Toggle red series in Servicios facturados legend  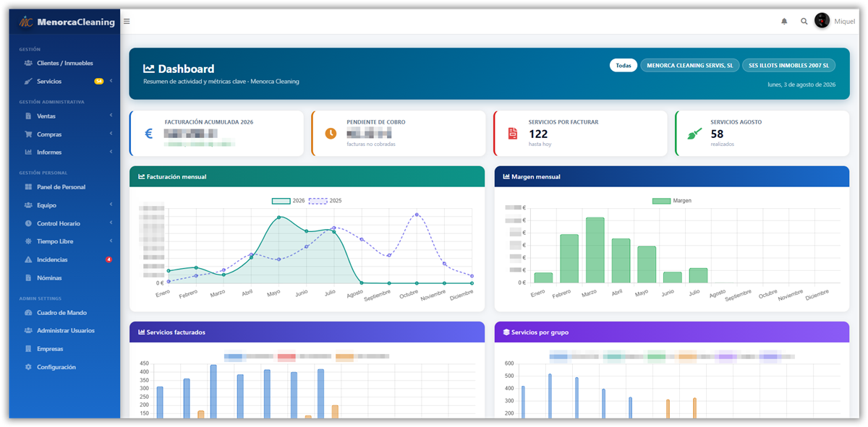tap(304, 356)
